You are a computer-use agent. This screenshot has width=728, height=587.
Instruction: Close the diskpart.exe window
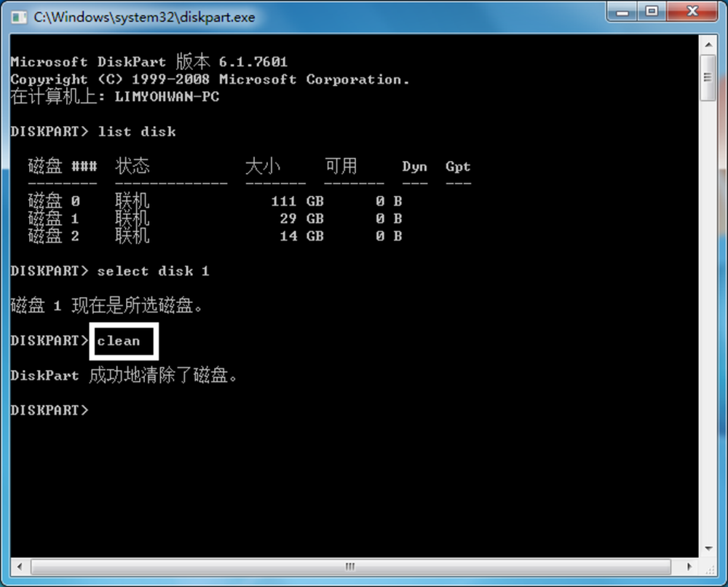[692, 12]
